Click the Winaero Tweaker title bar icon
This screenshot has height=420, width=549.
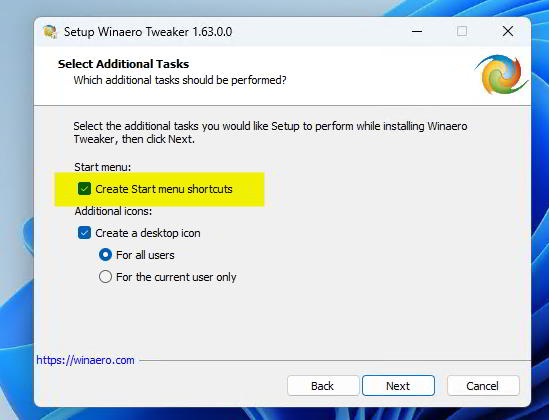[x=50, y=32]
